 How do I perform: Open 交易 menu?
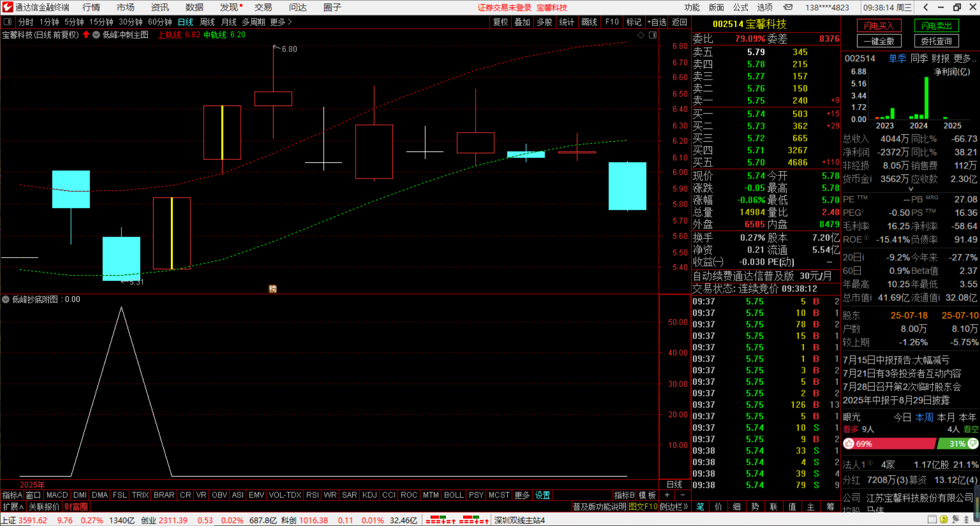(263, 7)
